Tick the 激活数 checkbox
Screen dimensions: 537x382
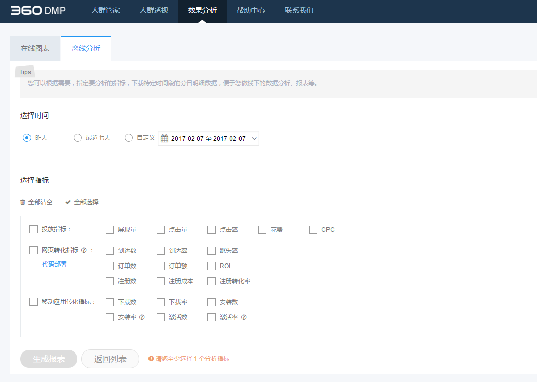161,317
